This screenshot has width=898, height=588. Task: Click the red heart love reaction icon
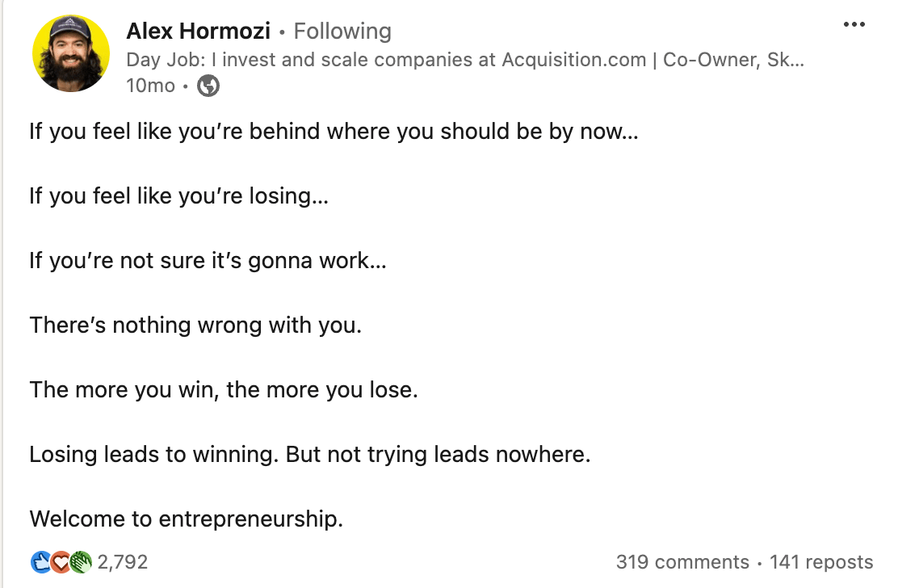click(x=61, y=561)
